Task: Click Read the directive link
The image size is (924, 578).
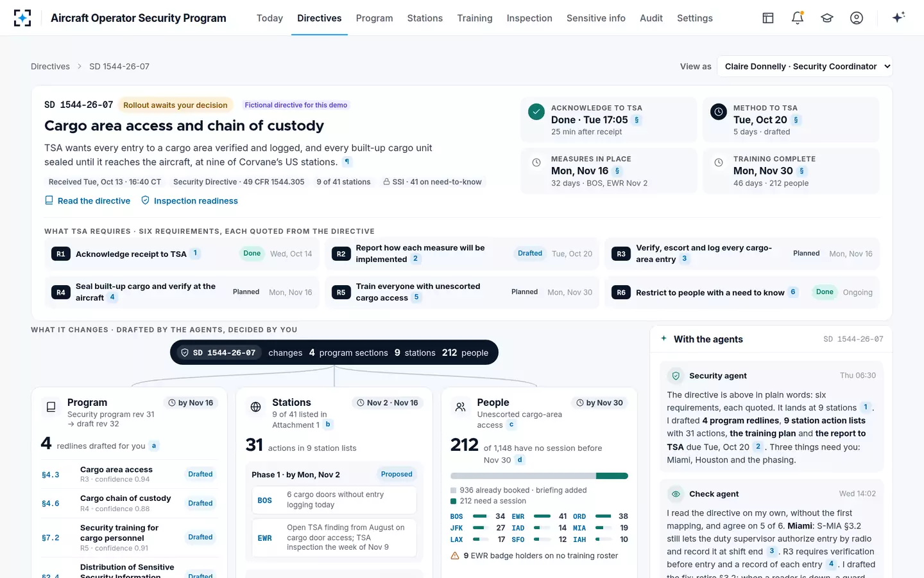Action: point(87,201)
